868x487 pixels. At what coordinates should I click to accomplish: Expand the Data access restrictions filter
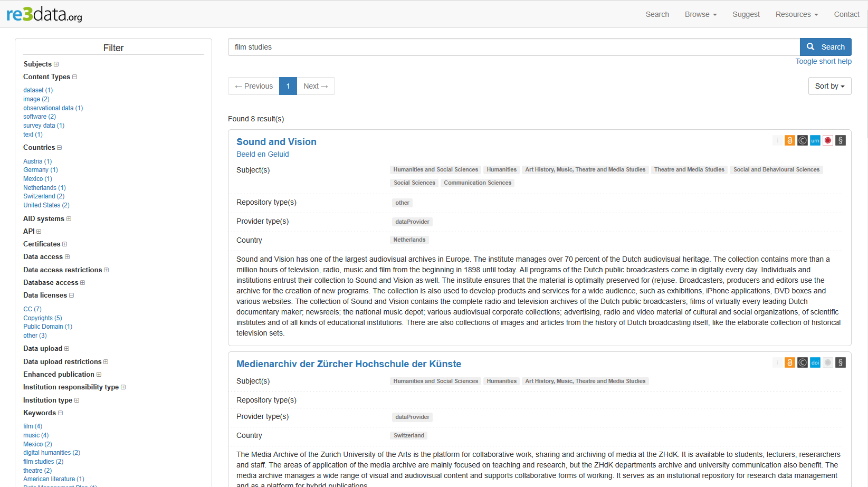(x=106, y=270)
